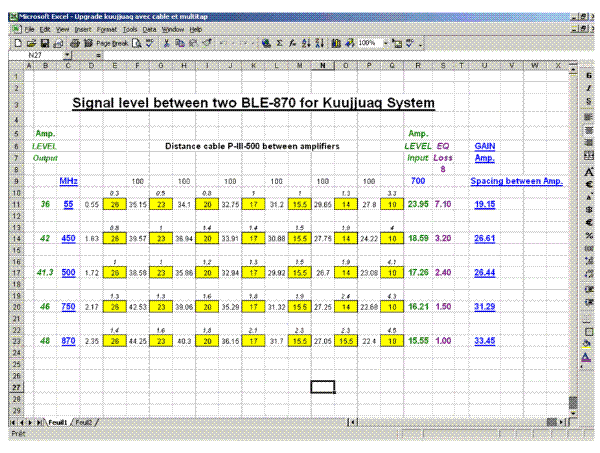Viewport: 600px width, 453px height.
Task: Click the AutoSum sigma icon
Action: 279,43
